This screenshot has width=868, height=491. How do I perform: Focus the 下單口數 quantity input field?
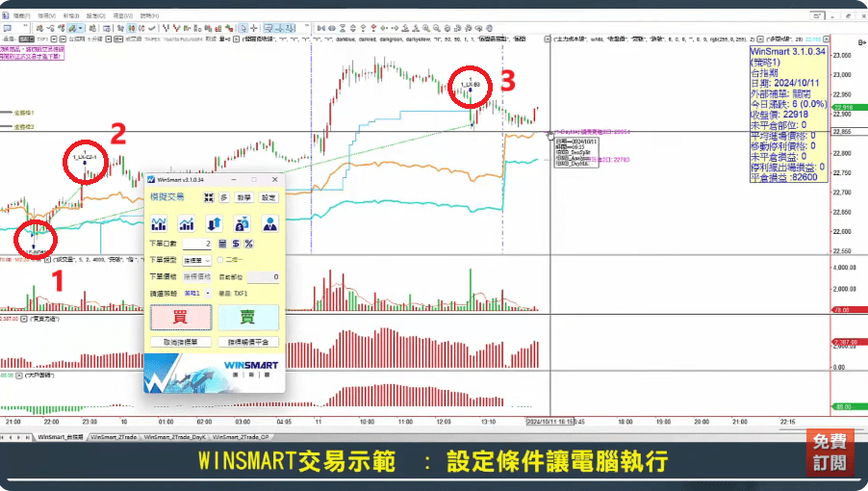click(x=197, y=244)
